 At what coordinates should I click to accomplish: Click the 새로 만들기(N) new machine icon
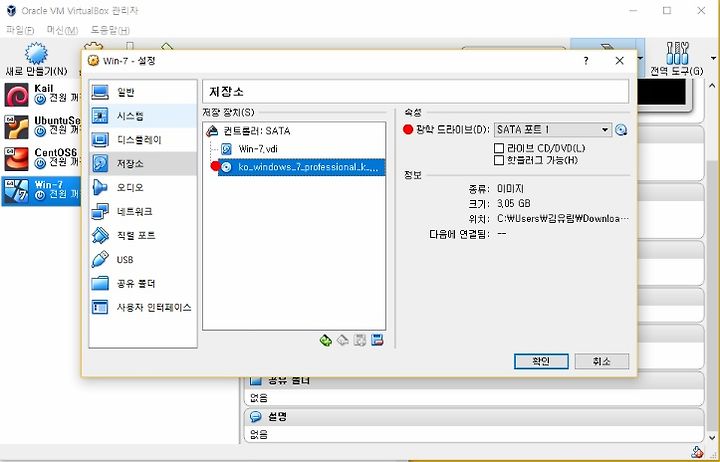pos(36,54)
